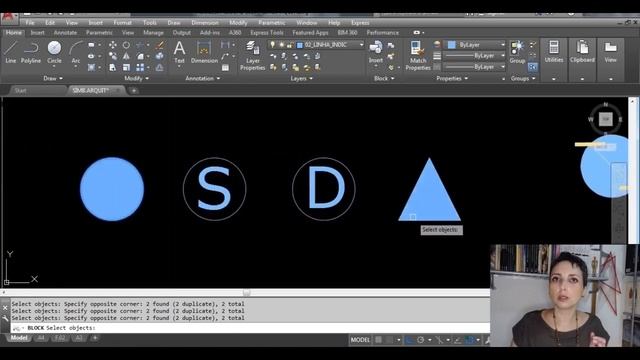The width and height of the screenshot is (640, 360).
Task: Select the Arc draw tool
Action: pyautogui.click(x=76, y=52)
